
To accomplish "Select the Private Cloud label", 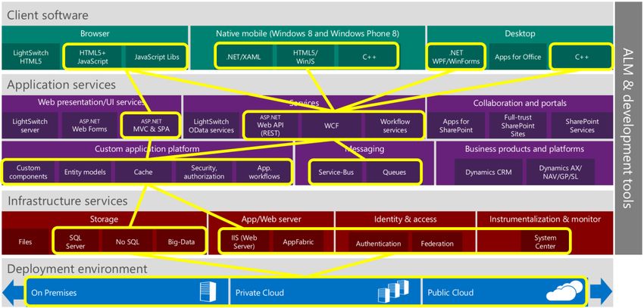I will 260,293.
